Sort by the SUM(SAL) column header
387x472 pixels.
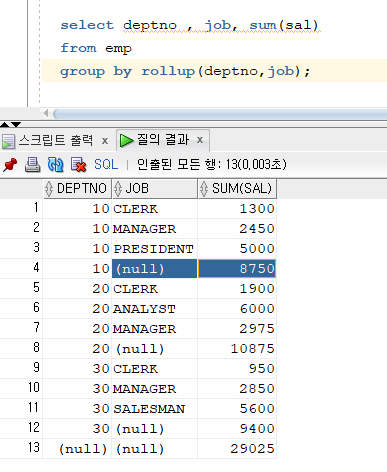tap(237, 189)
